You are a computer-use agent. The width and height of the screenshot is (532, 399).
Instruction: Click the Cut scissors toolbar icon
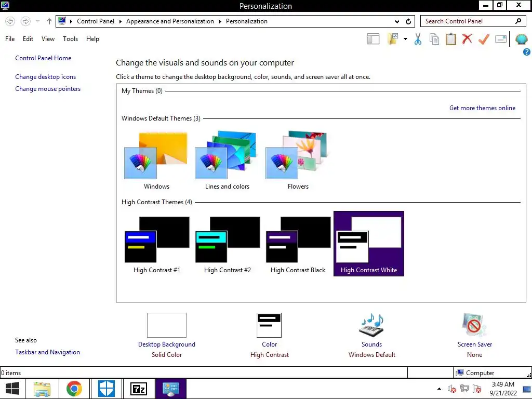[418, 38]
